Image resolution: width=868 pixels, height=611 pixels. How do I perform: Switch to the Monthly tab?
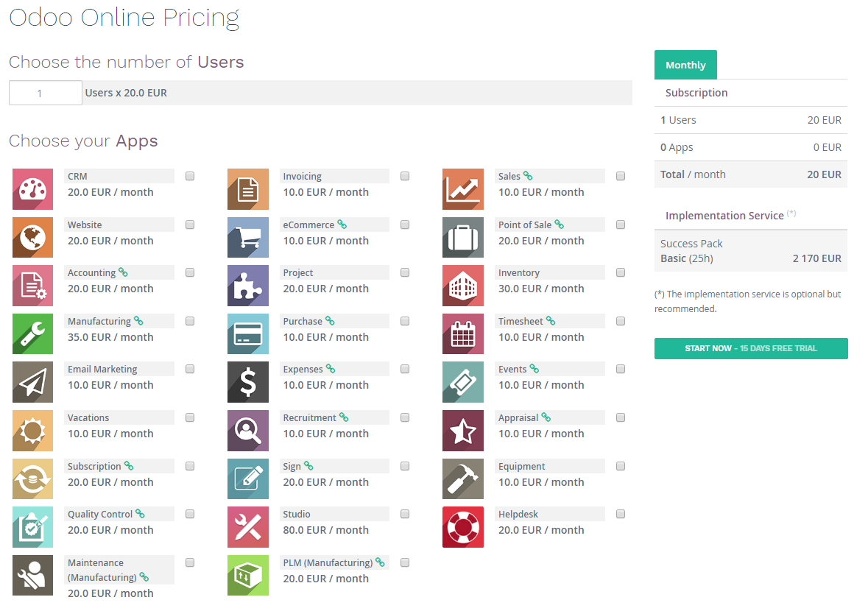(685, 65)
